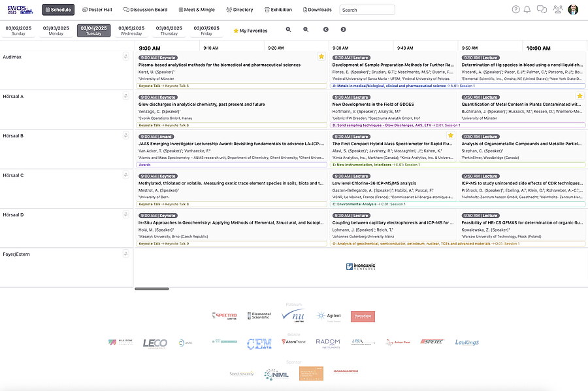
Task: Open the Downloads tab
Action: click(318, 10)
